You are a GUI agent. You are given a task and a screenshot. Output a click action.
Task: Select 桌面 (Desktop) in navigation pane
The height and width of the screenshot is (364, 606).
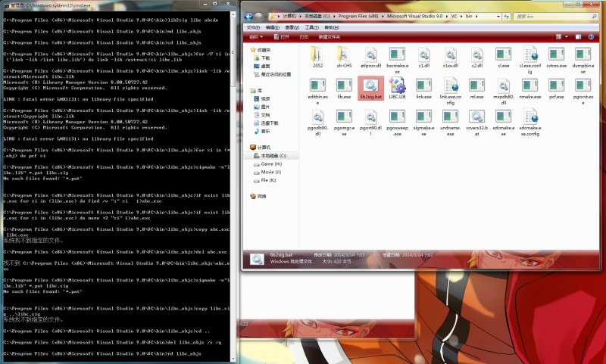coord(261,66)
